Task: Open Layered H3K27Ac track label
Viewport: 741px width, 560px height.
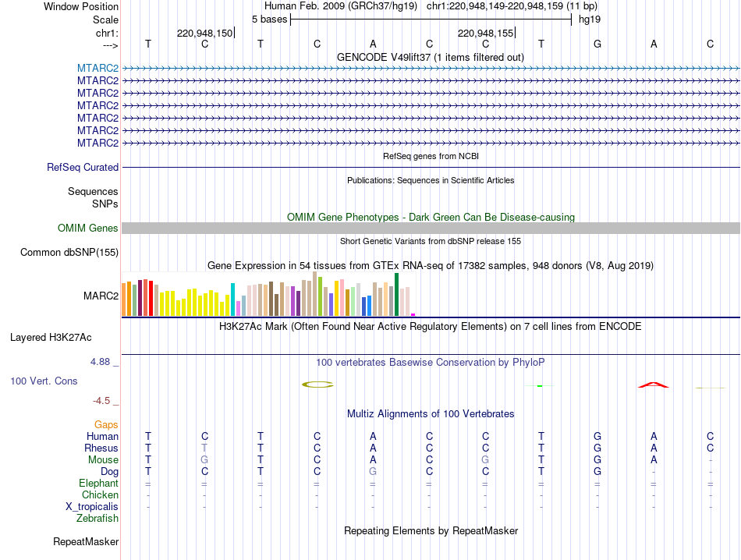Action: [x=51, y=338]
